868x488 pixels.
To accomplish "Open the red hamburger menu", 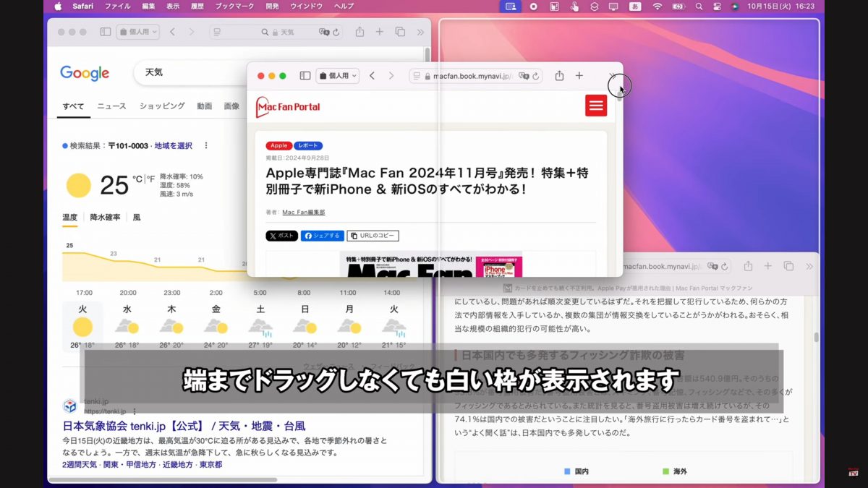I will point(596,106).
